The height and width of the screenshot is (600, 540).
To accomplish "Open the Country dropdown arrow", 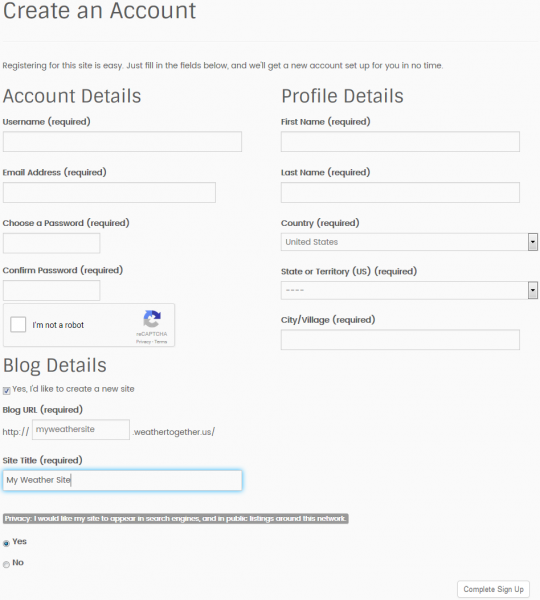I will coord(532,242).
